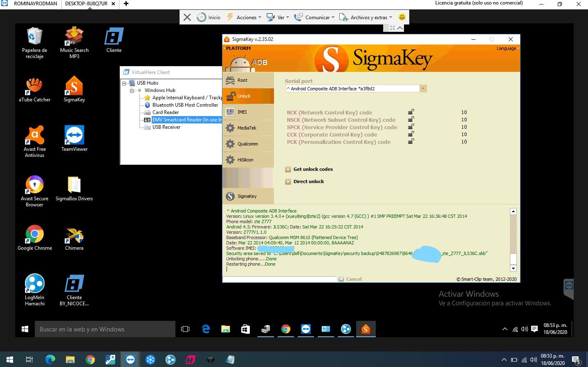This screenshot has height=367, width=588.
Task: Show hidden tray icons on remote taskbar
Action: point(505,329)
